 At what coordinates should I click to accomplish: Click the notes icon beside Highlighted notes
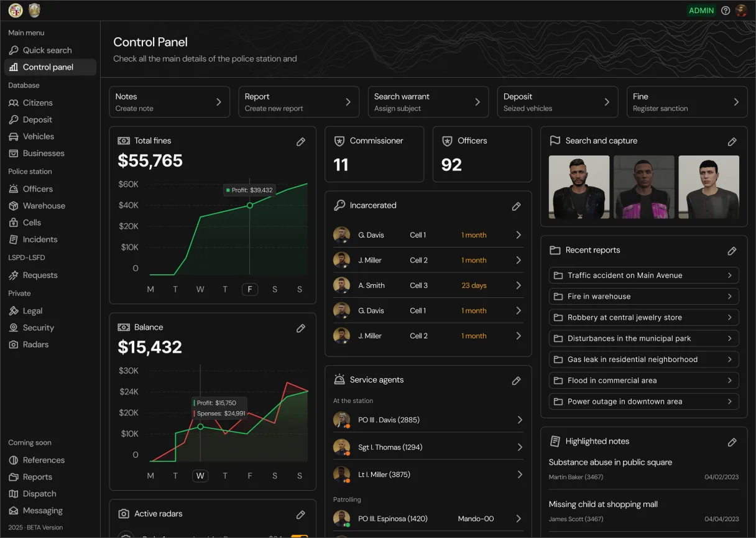point(555,441)
